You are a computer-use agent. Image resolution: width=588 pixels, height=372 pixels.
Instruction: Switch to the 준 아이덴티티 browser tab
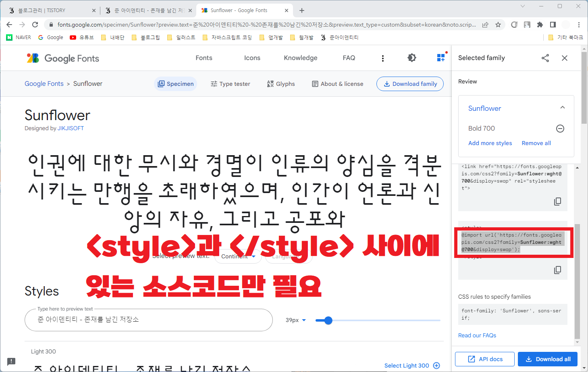coord(148,10)
